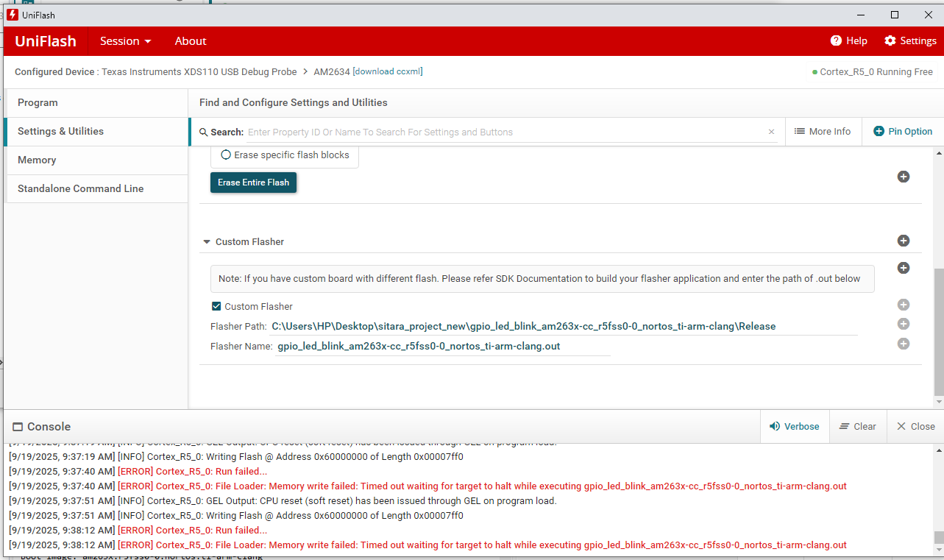Image resolution: width=944 pixels, height=560 pixels.
Task: Click the plus icon on the Custom Flasher header
Action: [x=904, y=241]
